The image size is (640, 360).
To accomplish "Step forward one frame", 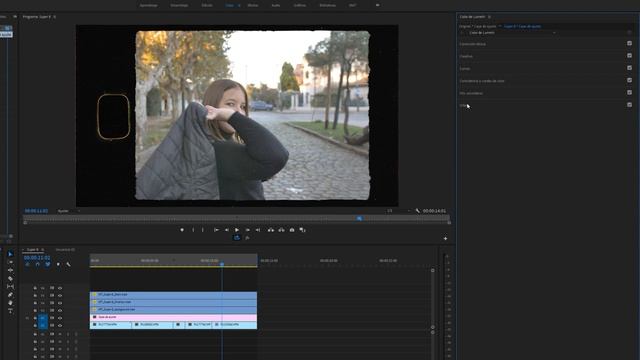I will pos(247,230).
